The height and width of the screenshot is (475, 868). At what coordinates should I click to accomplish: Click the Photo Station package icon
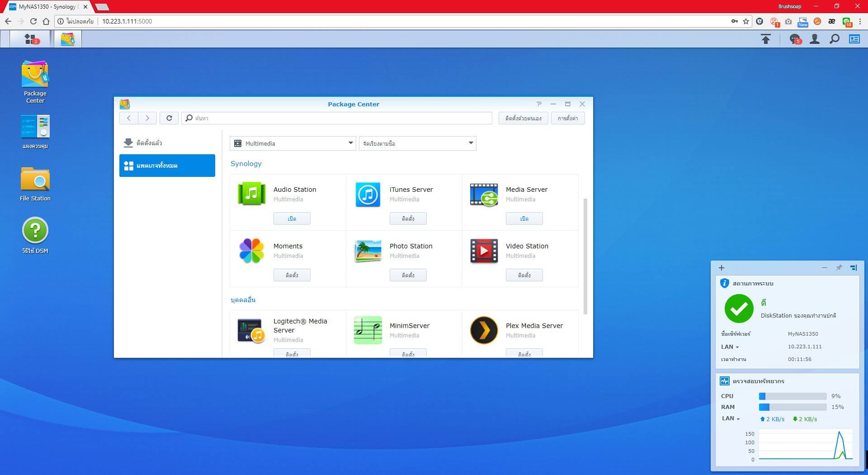368,251
